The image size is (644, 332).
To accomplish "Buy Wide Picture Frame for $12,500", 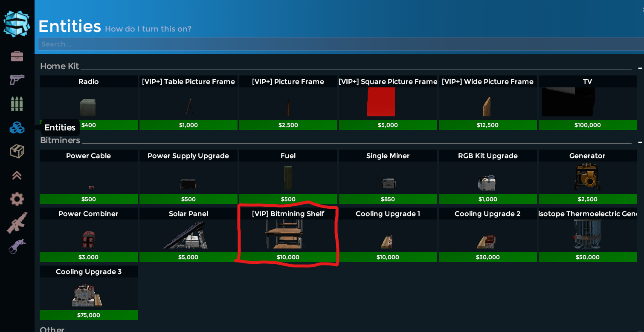I will (488, 125).
